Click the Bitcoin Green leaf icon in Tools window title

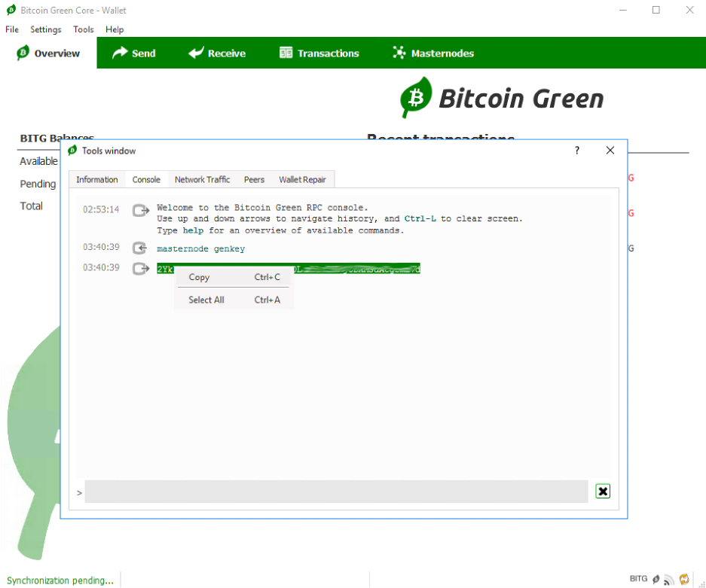pos(72,151)
